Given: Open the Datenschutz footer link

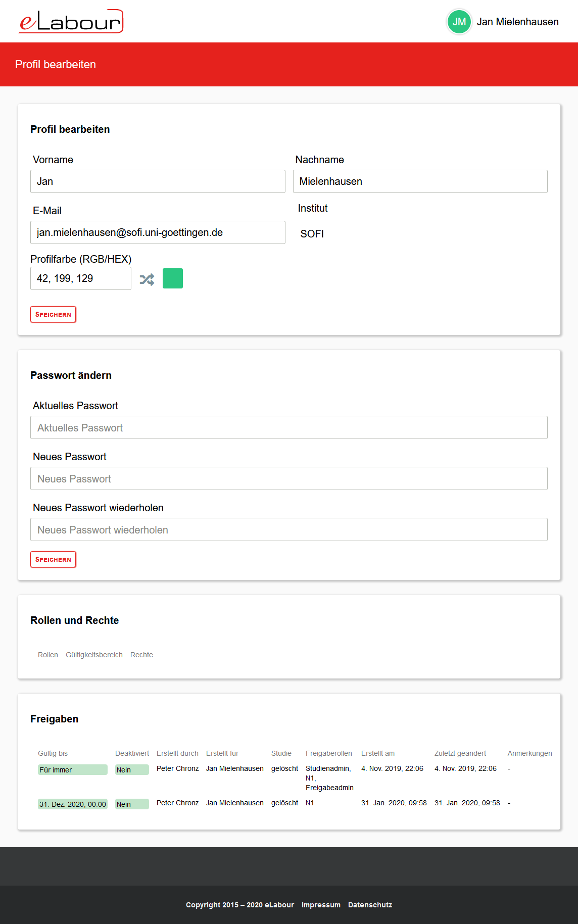Looking at the screenshot, I should coord(370,905).
